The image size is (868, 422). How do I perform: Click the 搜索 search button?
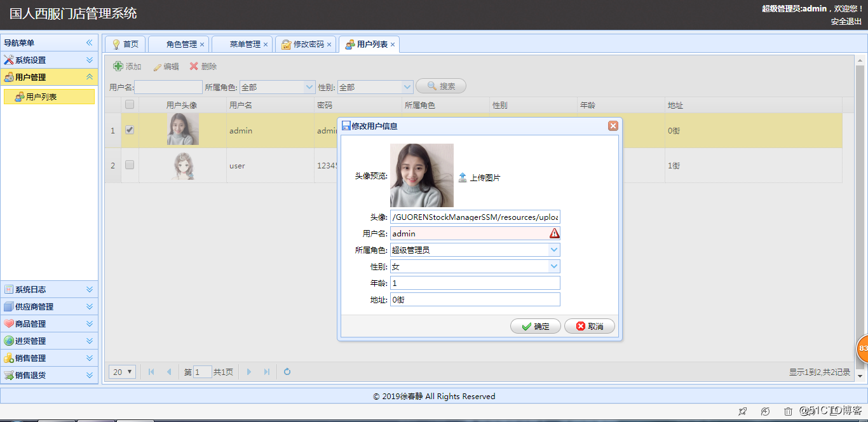[x=441, y=86]
